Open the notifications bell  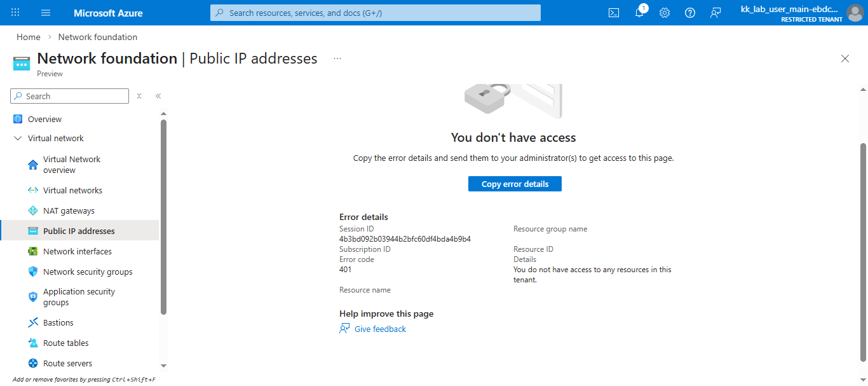click(639, 13)
